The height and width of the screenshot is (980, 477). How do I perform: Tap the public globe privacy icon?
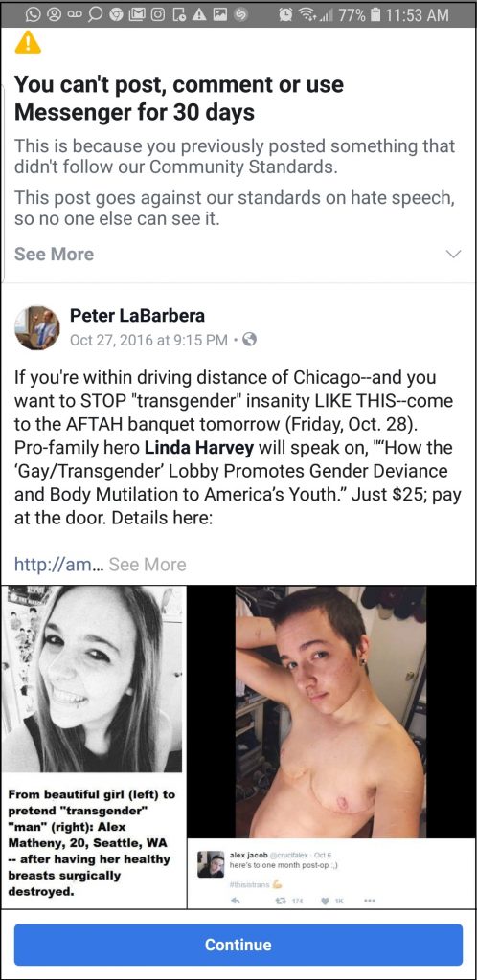249,340
